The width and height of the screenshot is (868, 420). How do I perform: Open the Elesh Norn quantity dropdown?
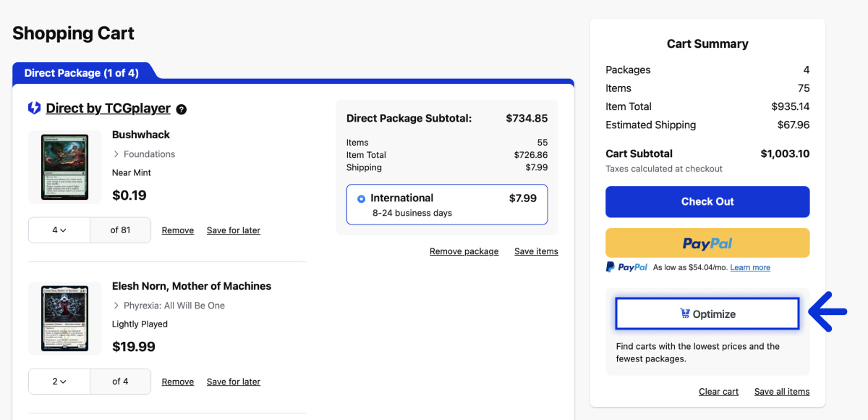pos(59,382)
